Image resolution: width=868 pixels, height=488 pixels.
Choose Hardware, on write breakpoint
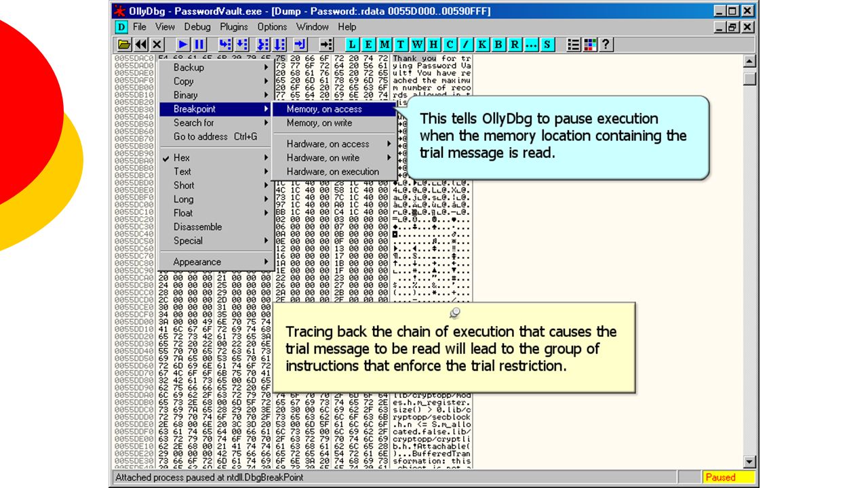[334, 158]
